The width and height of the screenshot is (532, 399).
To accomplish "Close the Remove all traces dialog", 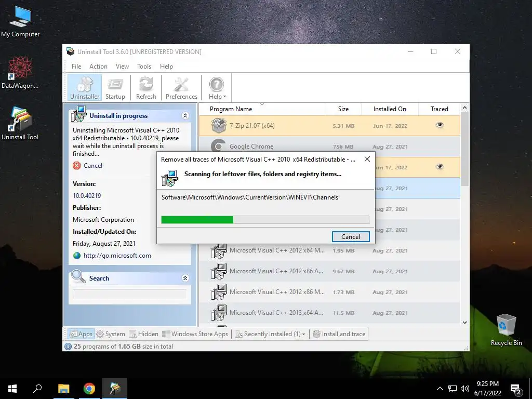I will 367,159.
